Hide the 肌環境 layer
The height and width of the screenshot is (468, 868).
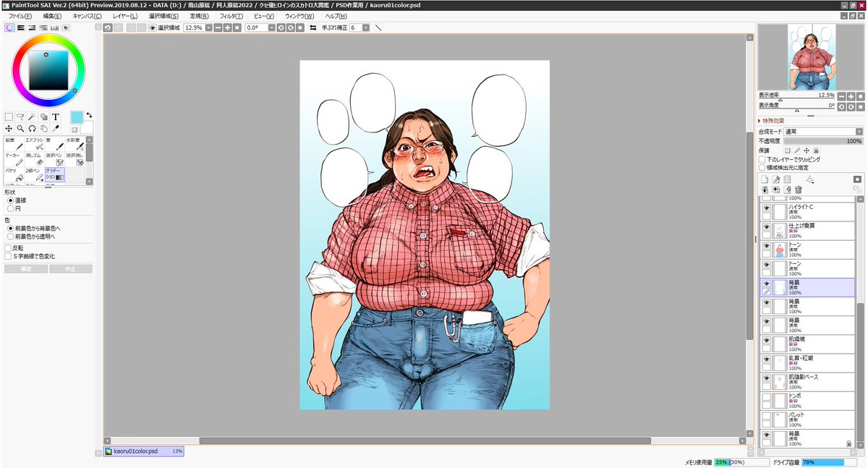[x=766, y=339]
